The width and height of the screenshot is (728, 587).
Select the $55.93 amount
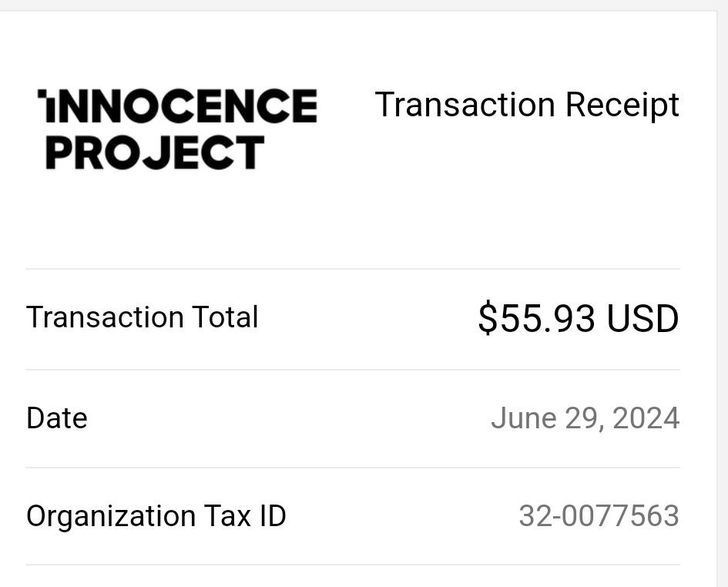[x=536, y=319]
